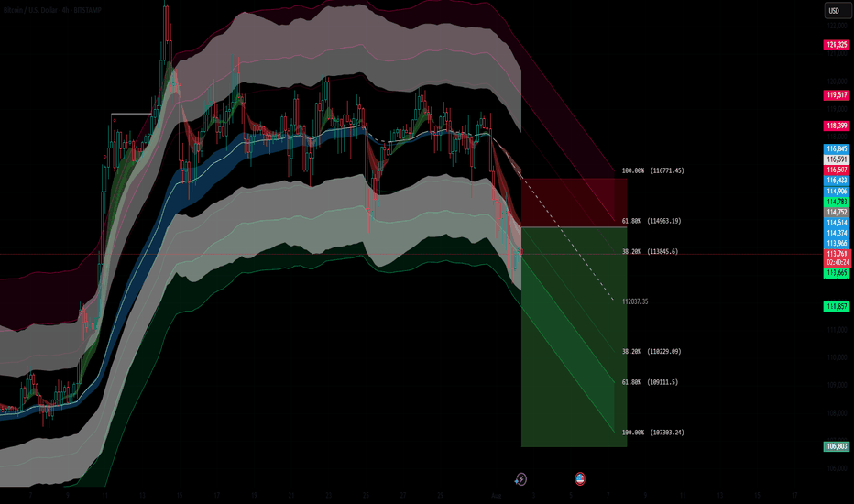Viewport: 854px width, 504px height.
Task: Select the 38.20% (113845.6) Fib label
Action: pyautogui.click(x=650, y=251)
